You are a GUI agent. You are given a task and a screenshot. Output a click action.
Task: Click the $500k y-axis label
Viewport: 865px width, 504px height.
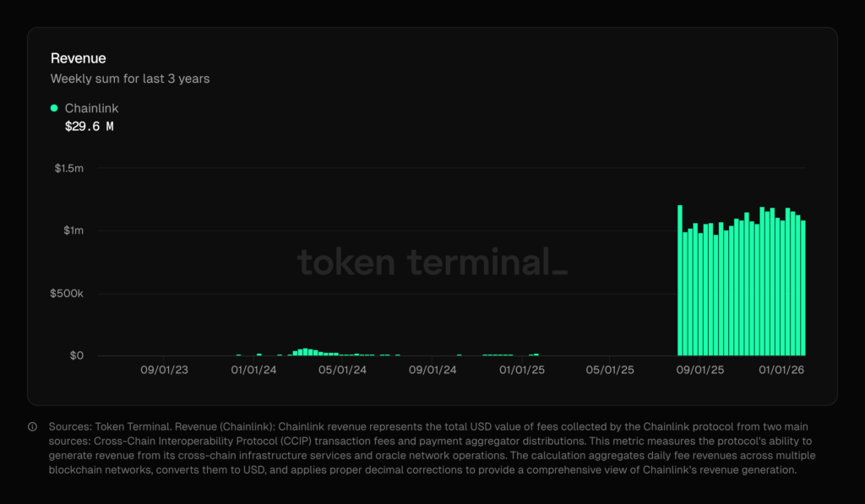tap(68, 294)
